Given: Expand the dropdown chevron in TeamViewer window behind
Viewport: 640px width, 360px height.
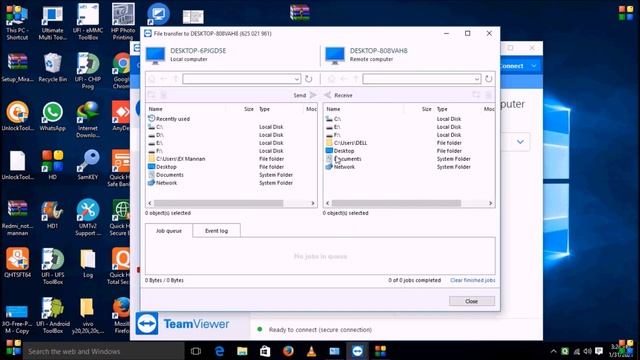Looking at the screenshot, I should (x=520, y=142).
